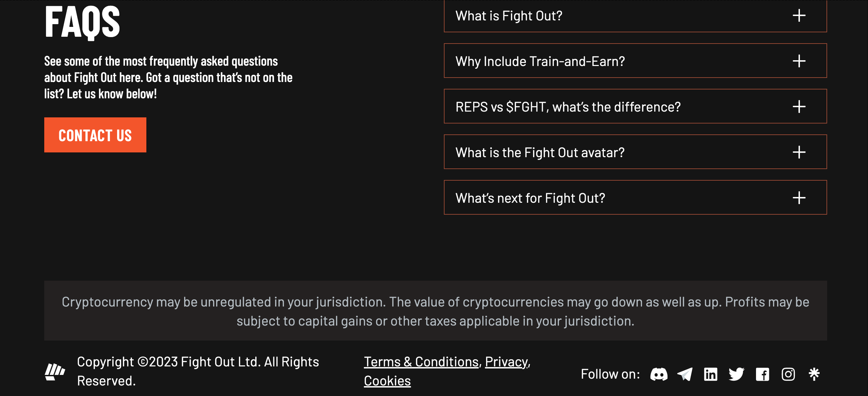Screen dimensions: 868x396
Task: Visit the LinkedIn page icon
Action: (x=711, y=374)
